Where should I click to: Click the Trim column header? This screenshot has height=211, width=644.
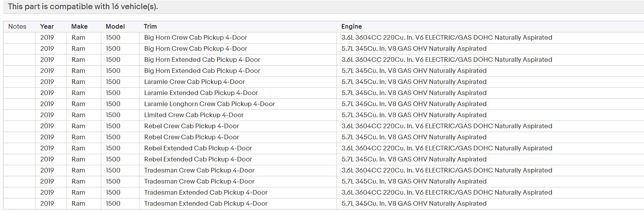(150, 26)
